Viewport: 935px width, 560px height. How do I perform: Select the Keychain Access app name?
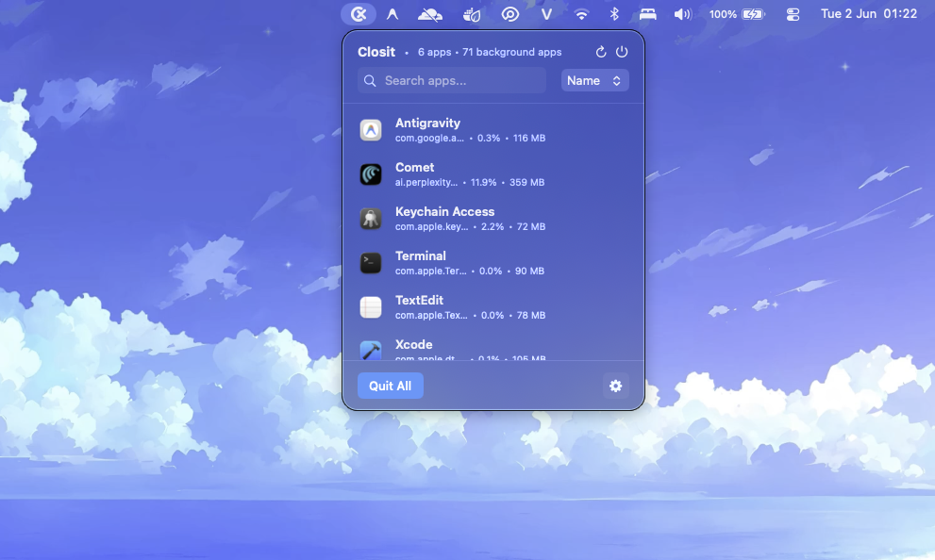[x=444, y=211]
